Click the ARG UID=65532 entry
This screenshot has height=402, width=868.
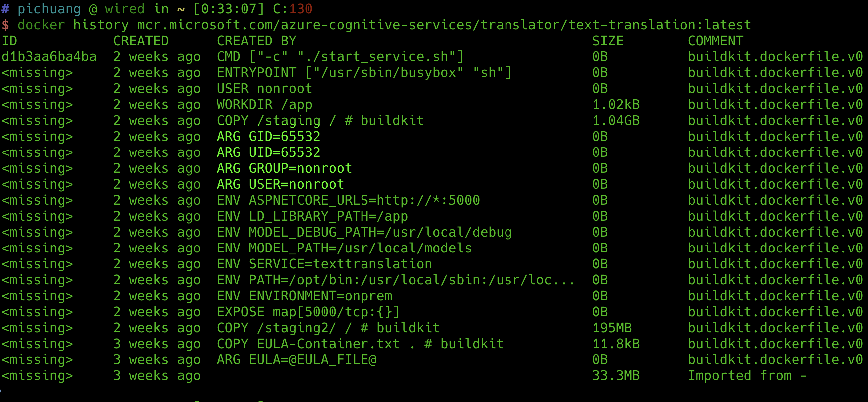click(x=269, y=152)
